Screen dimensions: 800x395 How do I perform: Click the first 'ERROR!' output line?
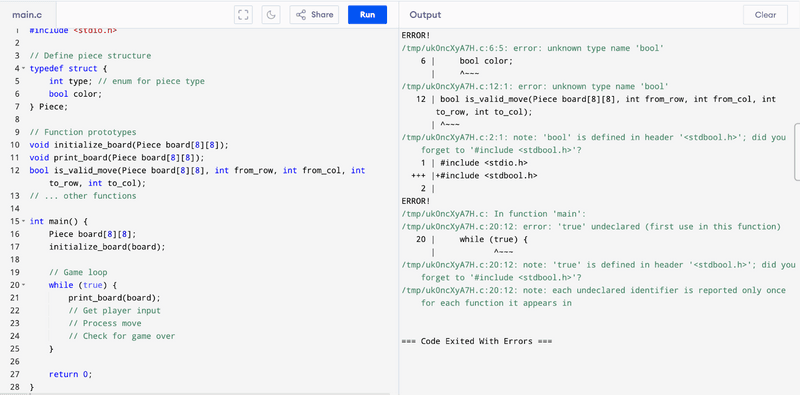(x=416, y=36)
